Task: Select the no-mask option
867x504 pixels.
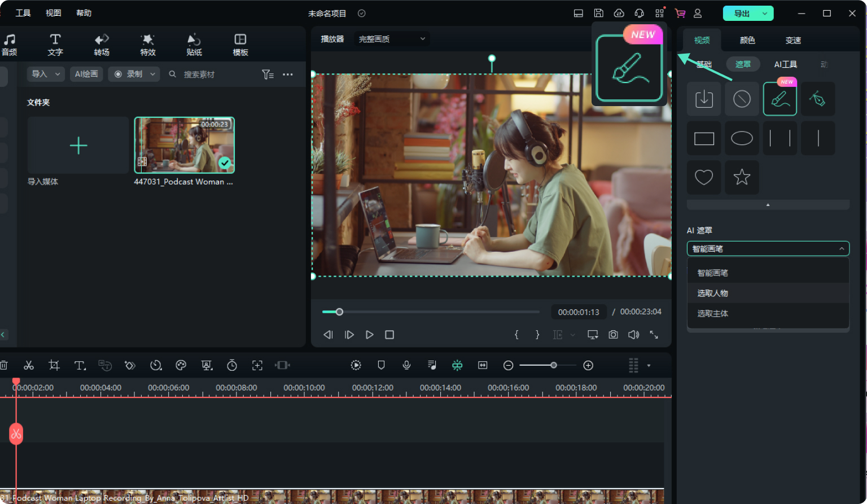Action: pos(742,99)
